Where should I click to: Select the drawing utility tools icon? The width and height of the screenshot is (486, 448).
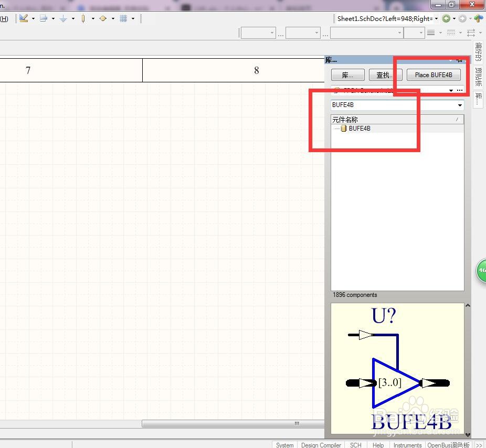click(24, 18)
